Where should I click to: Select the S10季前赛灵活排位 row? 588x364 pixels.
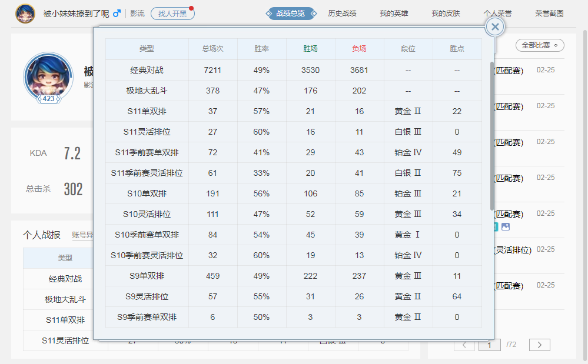click(x=294, y=255)
